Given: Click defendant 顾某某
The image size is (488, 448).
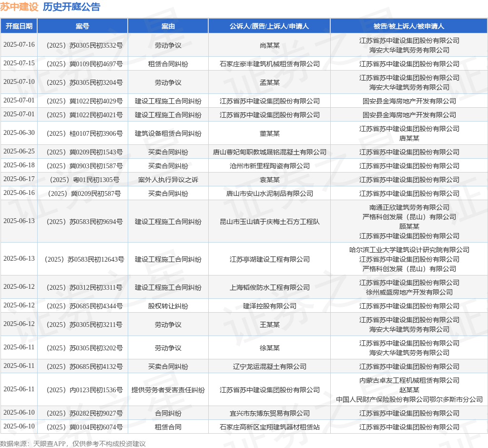Looking at the screenshot, I should pos(409,227).
